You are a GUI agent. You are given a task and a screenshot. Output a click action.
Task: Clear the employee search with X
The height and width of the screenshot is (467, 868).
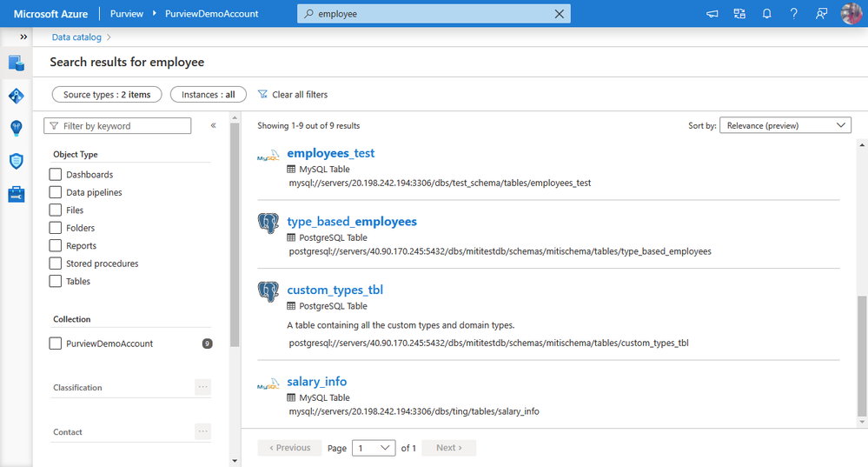point(559,14)
